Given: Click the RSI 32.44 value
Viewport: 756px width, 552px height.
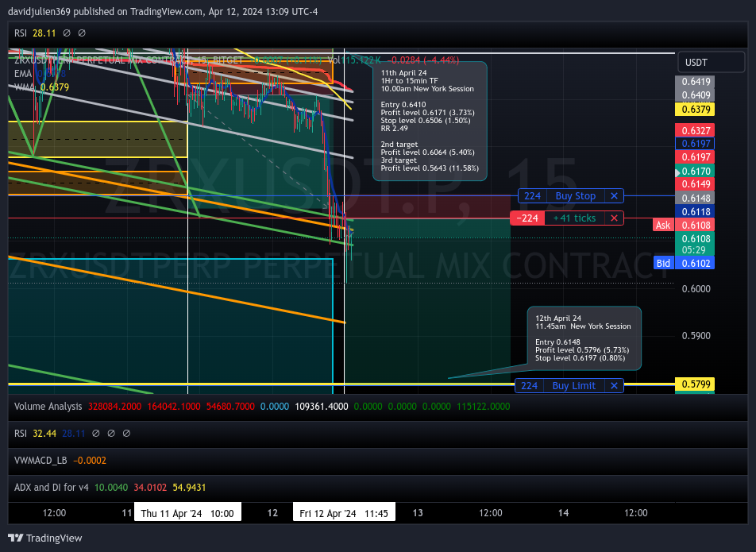Looking at the screenshot, I should (44, 434).
